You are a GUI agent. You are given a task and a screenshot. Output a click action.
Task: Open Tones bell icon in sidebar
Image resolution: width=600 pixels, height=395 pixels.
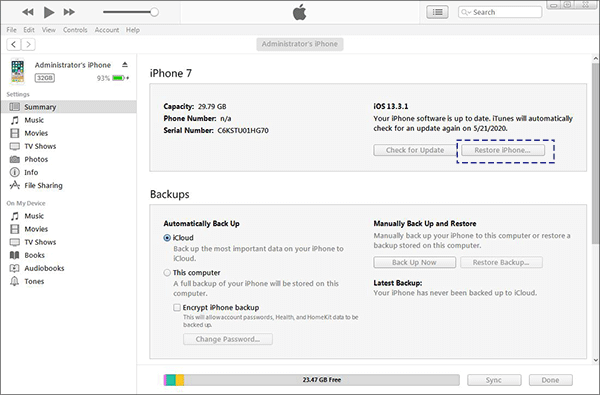15,281
